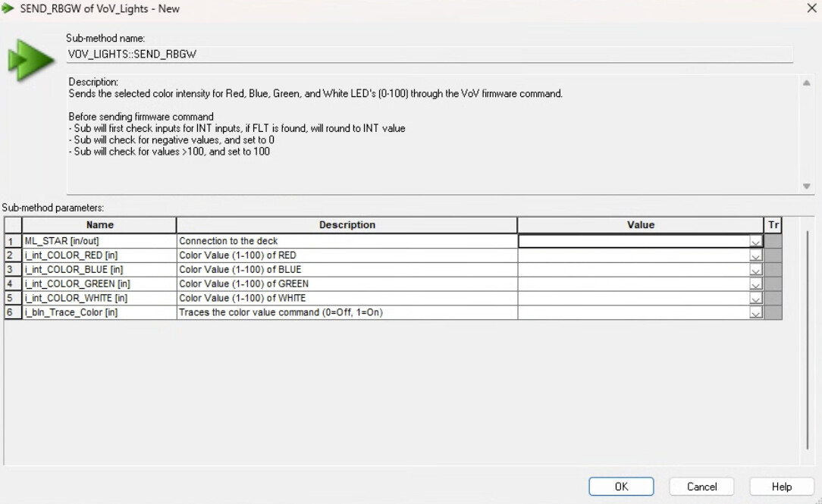The image size is (822, 504).
Task: Toggle the Tr cell for i_bln_Trace_Color row
Action: pyautogui.click(x=773, y=312)
